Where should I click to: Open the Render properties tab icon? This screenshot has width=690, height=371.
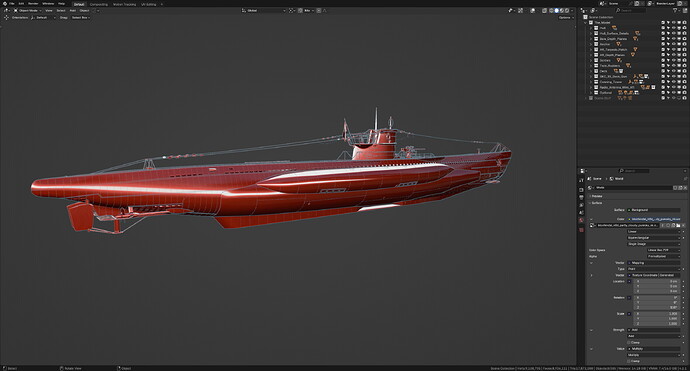click(x=581, y=190)
